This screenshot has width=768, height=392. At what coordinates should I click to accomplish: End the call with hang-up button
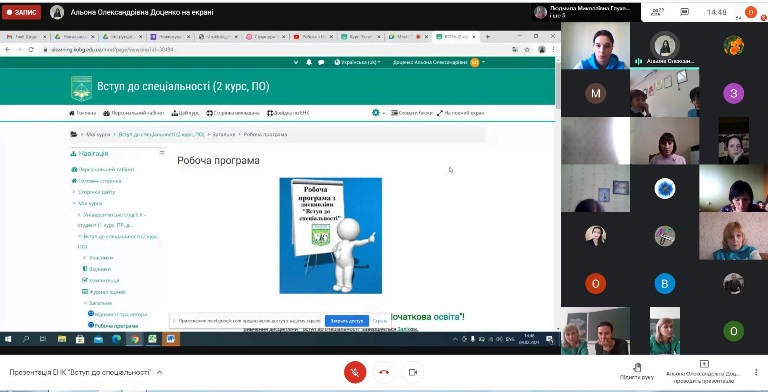coord(384,372)
